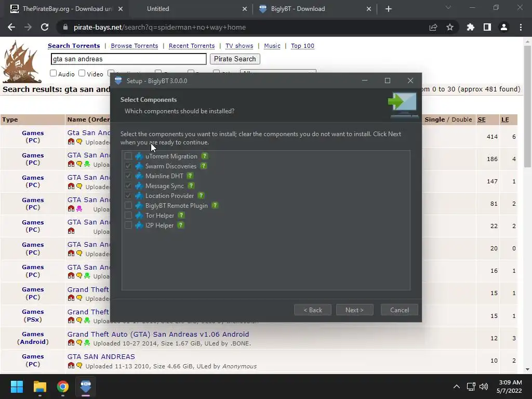Sort results by the SE seeders column
This screenshot has height=399, width=532.
click(x=482, y=119)
